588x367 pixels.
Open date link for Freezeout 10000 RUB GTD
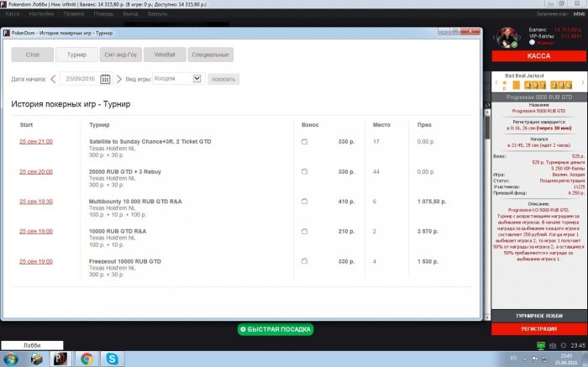point(36,261)
